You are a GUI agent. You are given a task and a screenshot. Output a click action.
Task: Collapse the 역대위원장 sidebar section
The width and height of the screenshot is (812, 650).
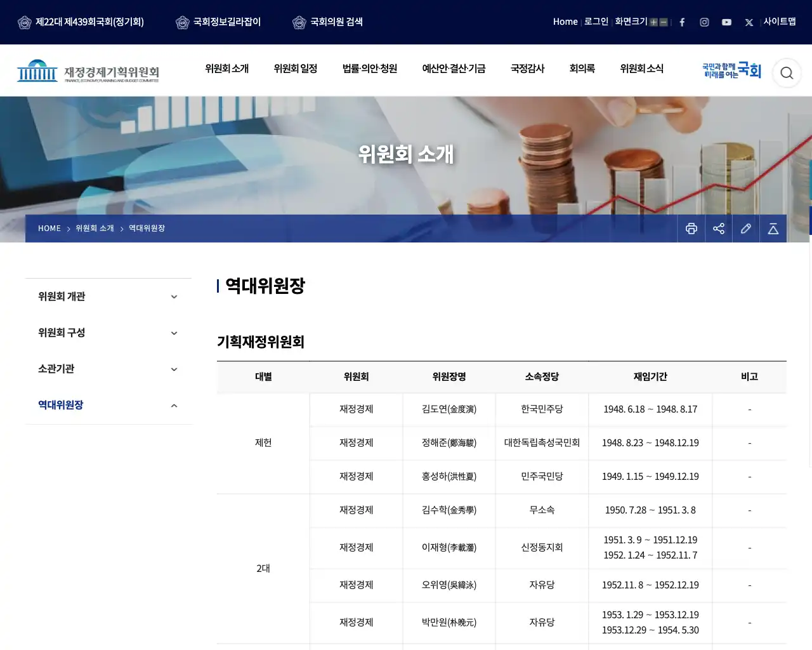(x=174, y=406)
